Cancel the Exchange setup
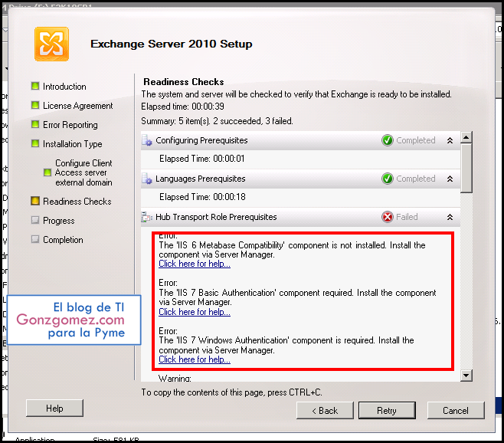Image resolution: width=504 pixels, height=443 pixels. click(456, 411)
